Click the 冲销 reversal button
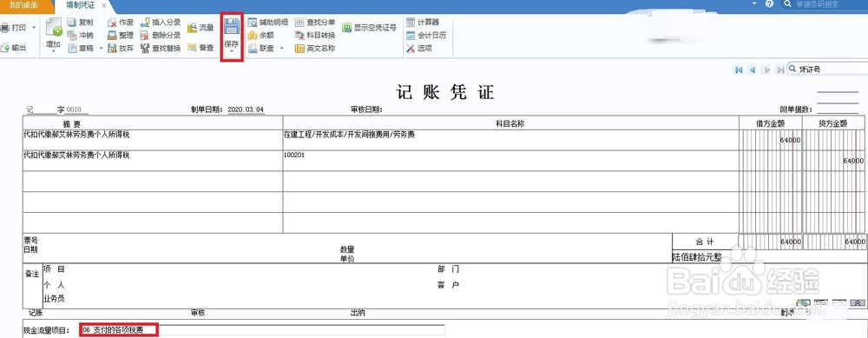868x338 pixels. [x=80, y=35]
